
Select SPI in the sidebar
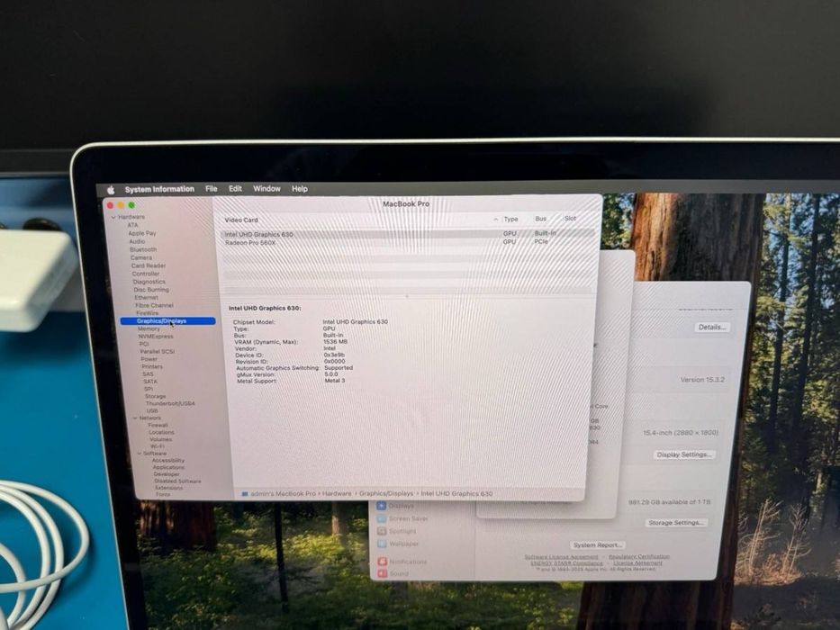tap(149, 389)
